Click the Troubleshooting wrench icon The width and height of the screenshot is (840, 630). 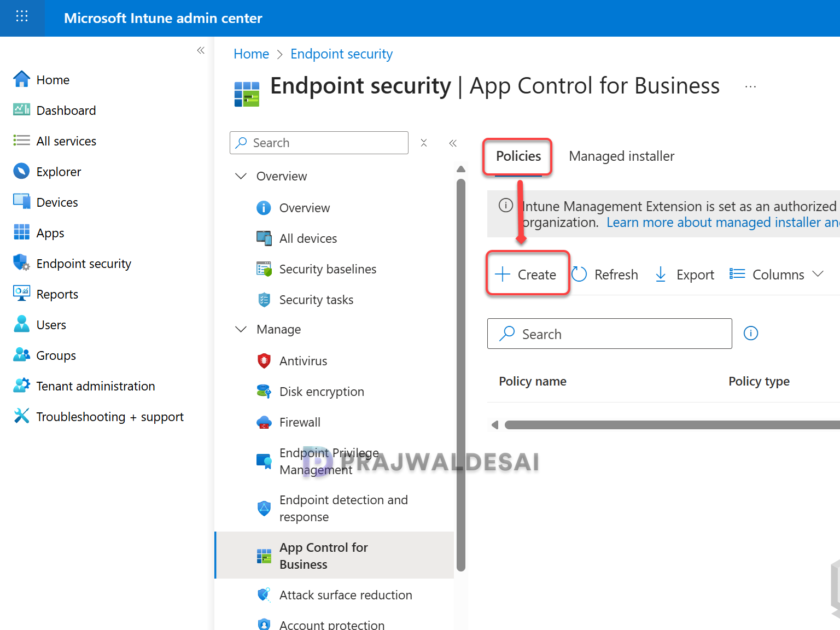21,416
